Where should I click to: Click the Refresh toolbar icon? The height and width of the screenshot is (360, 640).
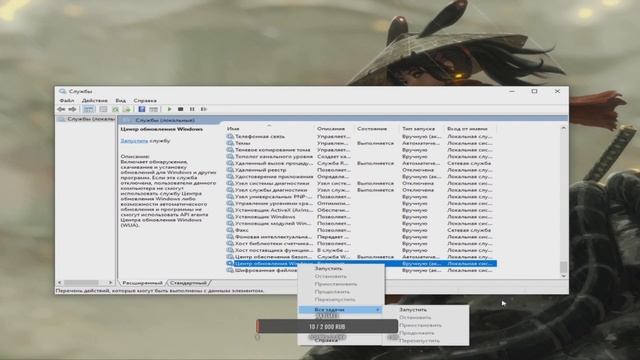point(116,109)
